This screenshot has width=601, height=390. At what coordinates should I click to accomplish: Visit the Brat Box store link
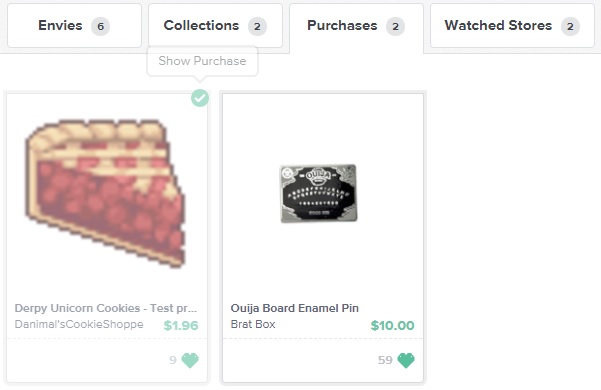point(253,324)
